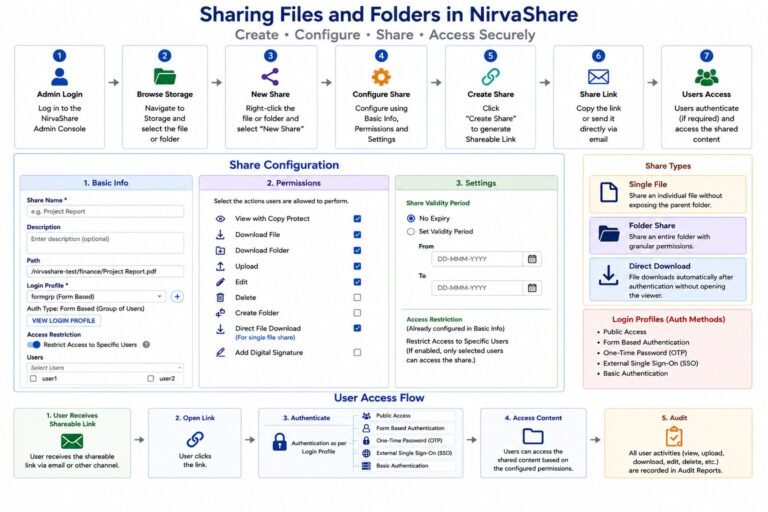Image resolution: width=768 pixels, height=512 pixels.
Task: Toggle the View with Copy Protect eye icon
Action: pyautogui.click(x=220, y=219)
